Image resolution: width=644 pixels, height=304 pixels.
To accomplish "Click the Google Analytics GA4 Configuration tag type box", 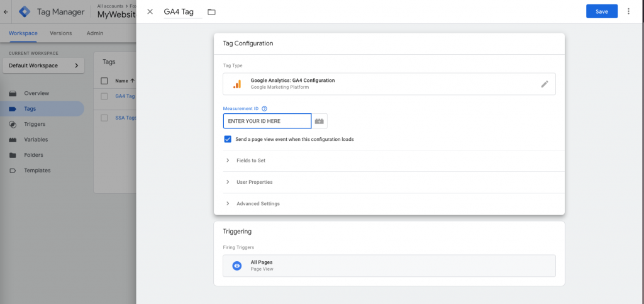I will pos(389,84).
